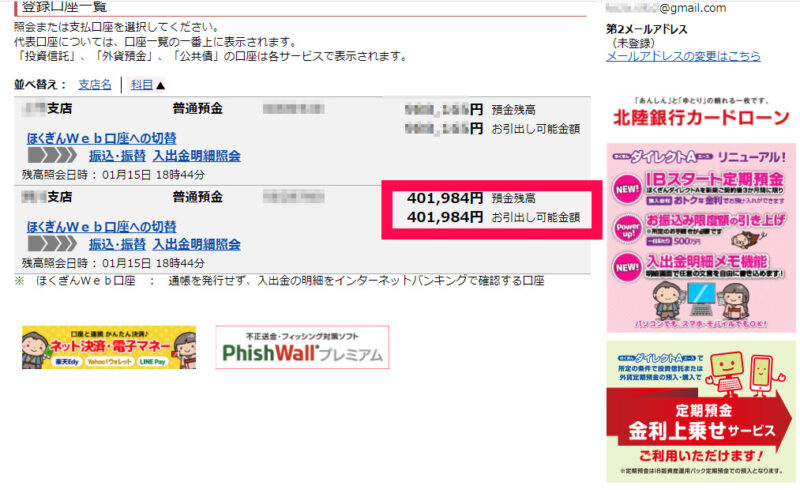This screenshot has width=800, height=490.
Task: Open the 北陸銀行カードローン banner
Action: point(701,113)
